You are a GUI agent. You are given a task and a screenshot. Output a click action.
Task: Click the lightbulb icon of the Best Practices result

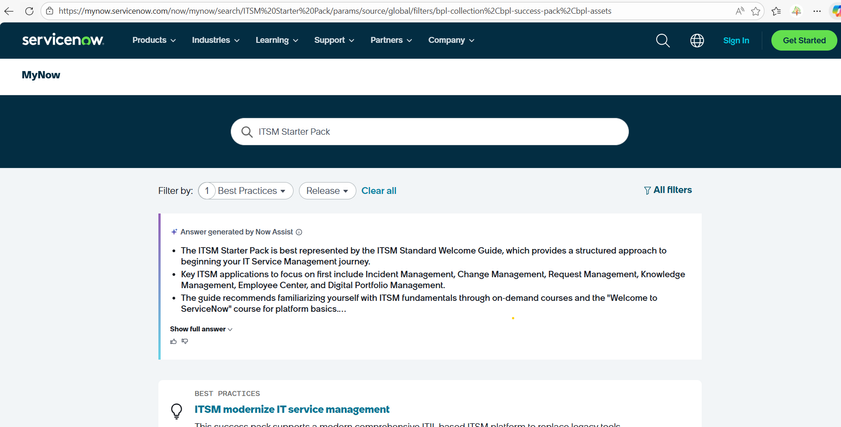pos(176,411)
